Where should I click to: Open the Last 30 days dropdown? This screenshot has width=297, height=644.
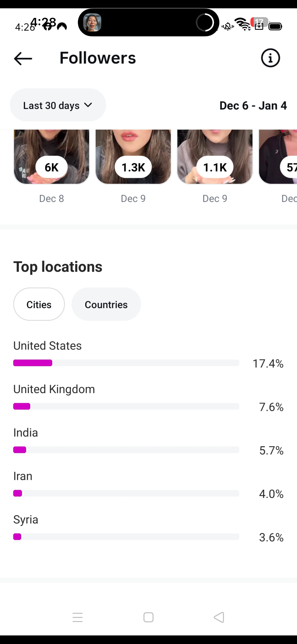(58, 105)
